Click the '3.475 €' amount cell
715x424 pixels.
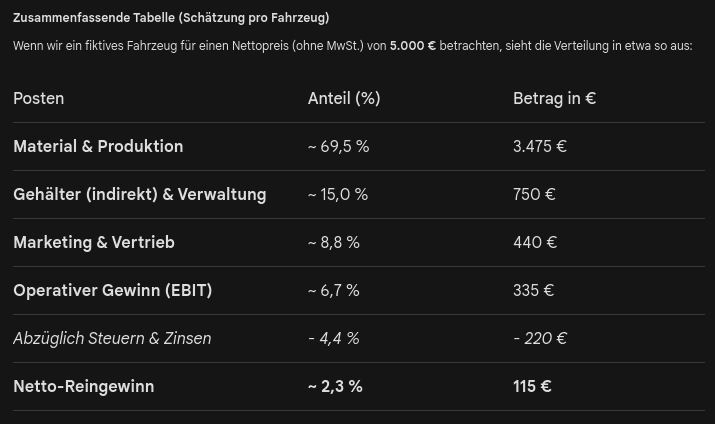coord(540,146)
